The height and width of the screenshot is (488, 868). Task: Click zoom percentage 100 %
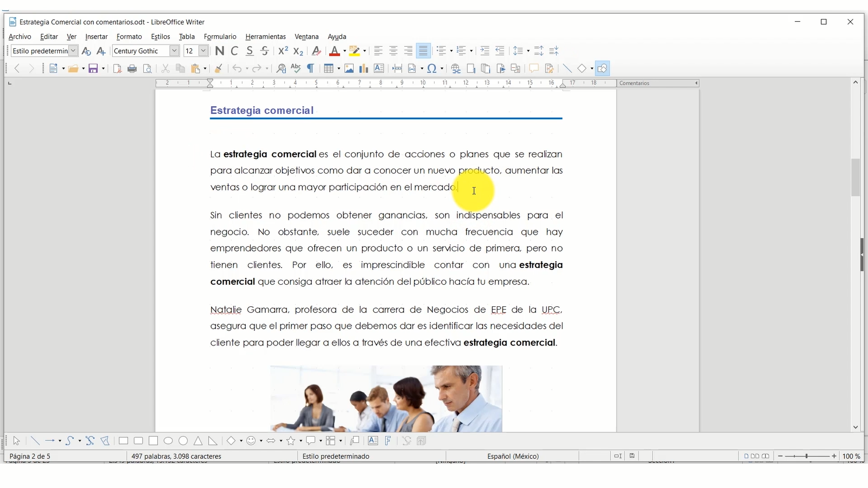tap(851, 456)
